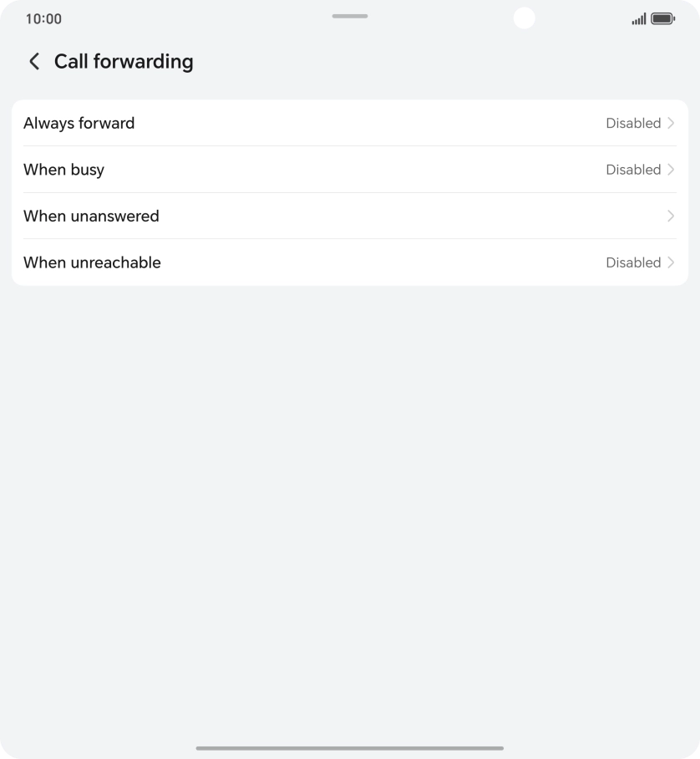The image size is (700, 759).
Task: Click the Call forwarding page title
Action: click(124, 61)
